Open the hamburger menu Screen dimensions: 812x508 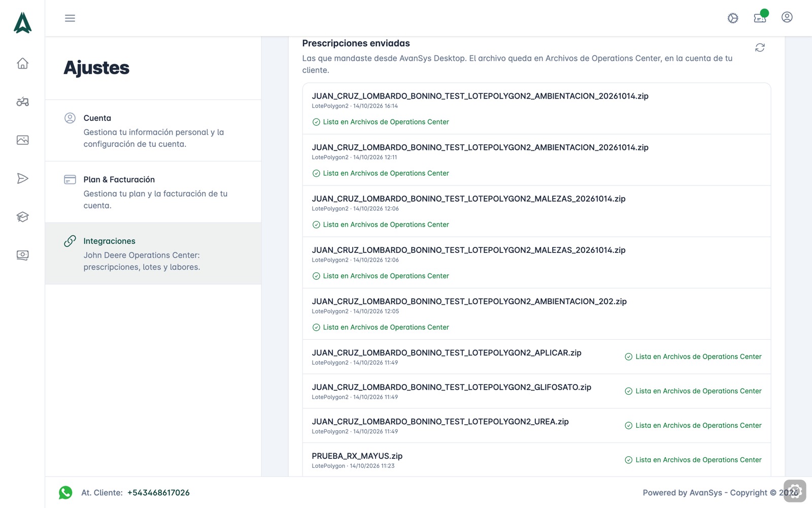(70, 18)
